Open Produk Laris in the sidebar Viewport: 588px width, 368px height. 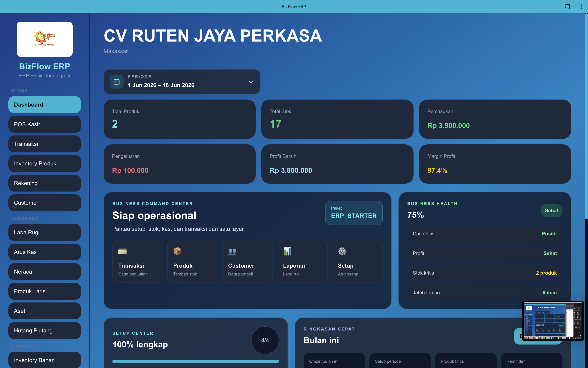click(44, 291)
